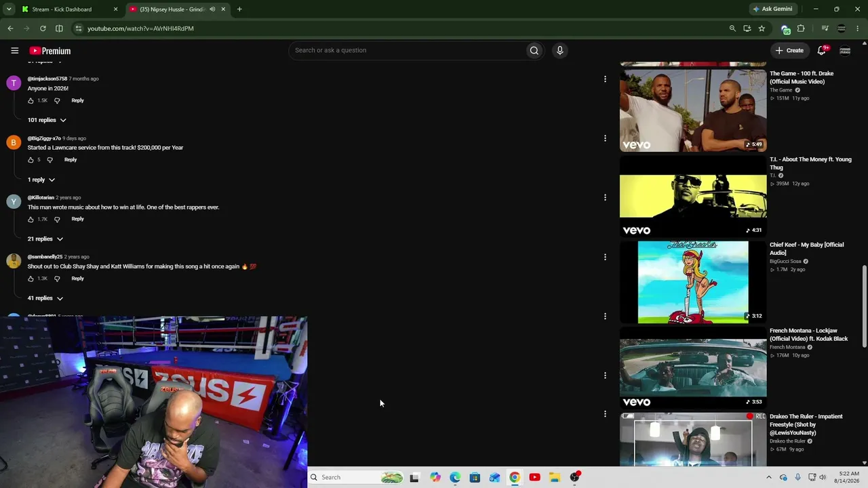Dislike the comment by @timjackson5758

[57, 100]
